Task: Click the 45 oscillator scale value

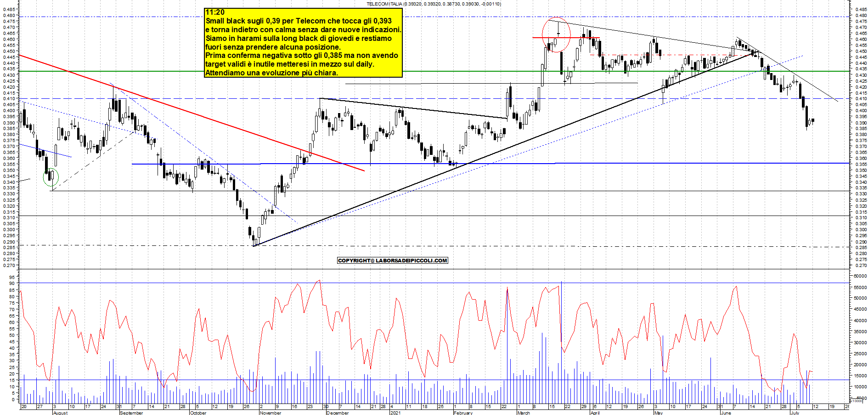Action: pos(12,341)
